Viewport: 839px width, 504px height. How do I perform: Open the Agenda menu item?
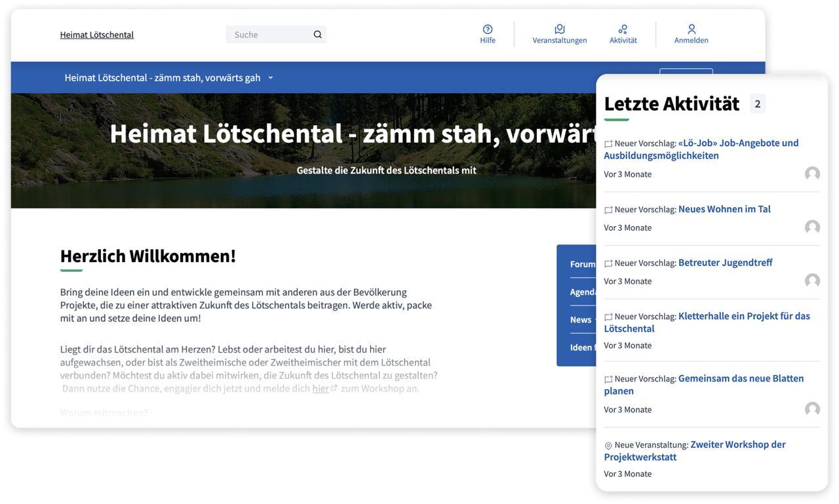tap(583, 292)
